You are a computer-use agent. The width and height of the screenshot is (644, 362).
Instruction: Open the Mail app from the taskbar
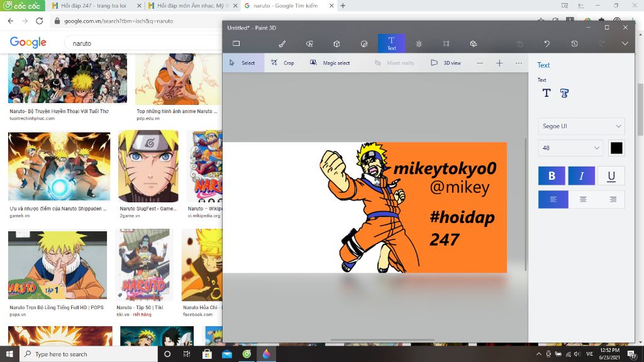pos(226,354)
